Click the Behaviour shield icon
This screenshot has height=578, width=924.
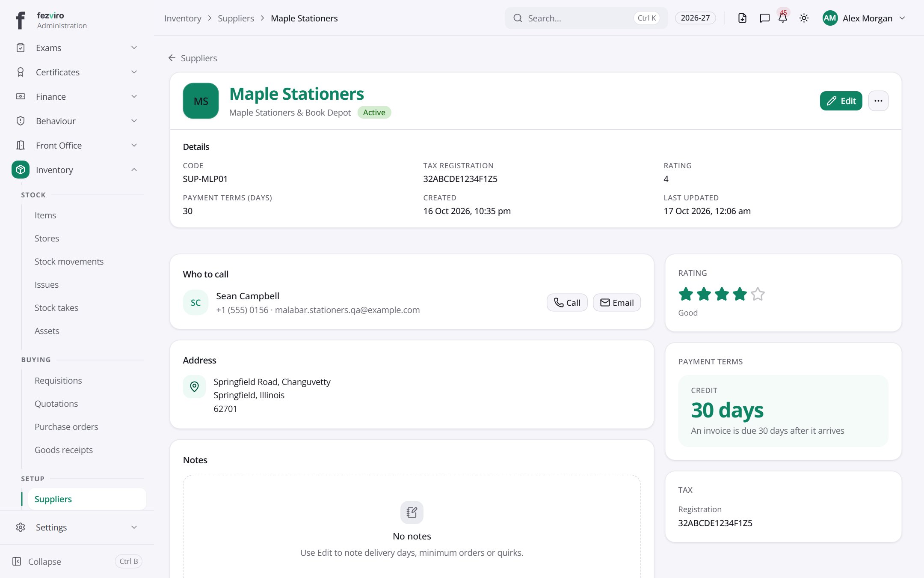(21, 121)
